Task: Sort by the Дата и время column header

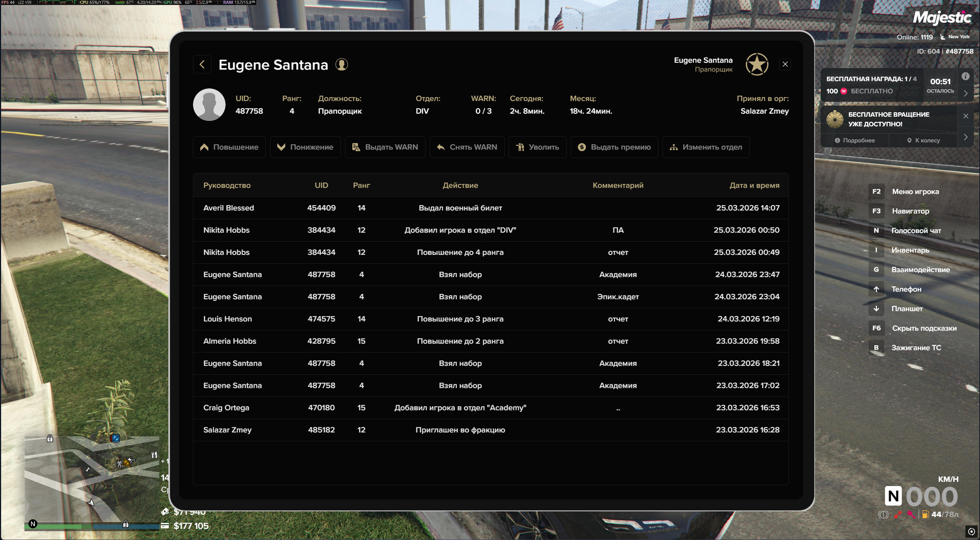Action: click(x=754, y=185)
